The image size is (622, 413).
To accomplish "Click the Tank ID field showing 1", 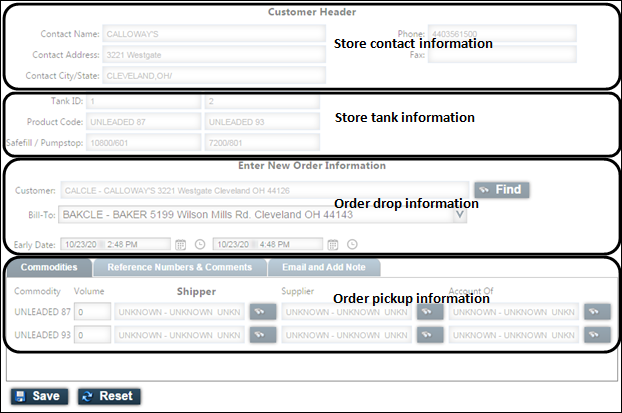I will (144, 101).
